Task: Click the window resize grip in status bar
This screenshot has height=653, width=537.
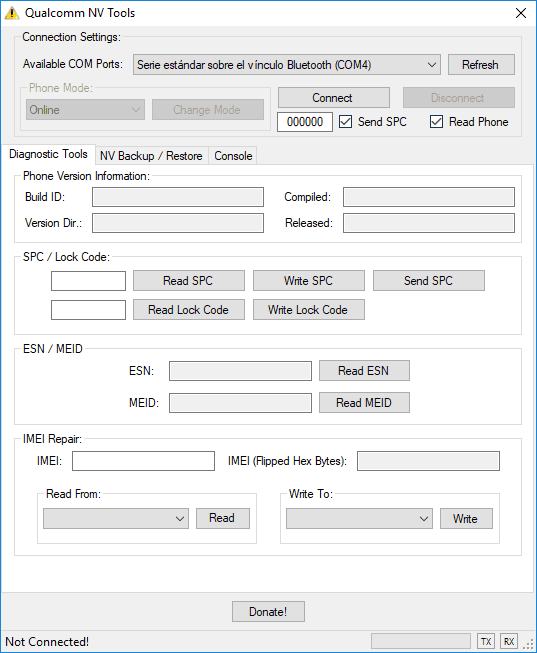Action: 528,644
